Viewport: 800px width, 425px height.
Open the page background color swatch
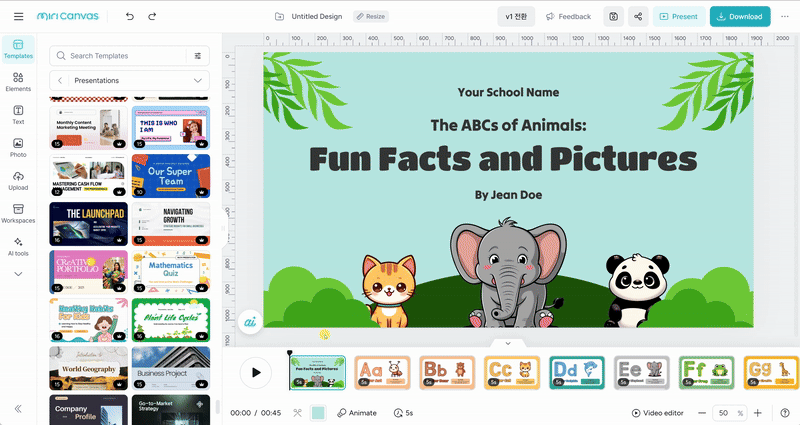(x=318, y=413)
